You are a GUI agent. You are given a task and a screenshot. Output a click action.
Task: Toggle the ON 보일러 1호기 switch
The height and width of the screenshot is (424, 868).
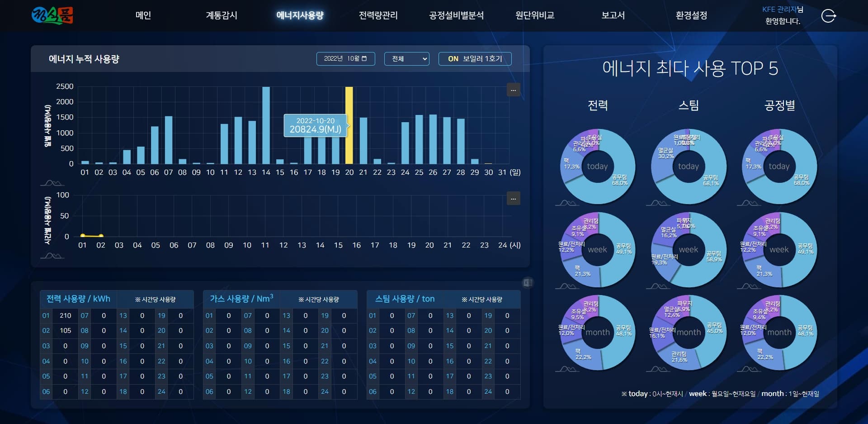coord(475,59)
